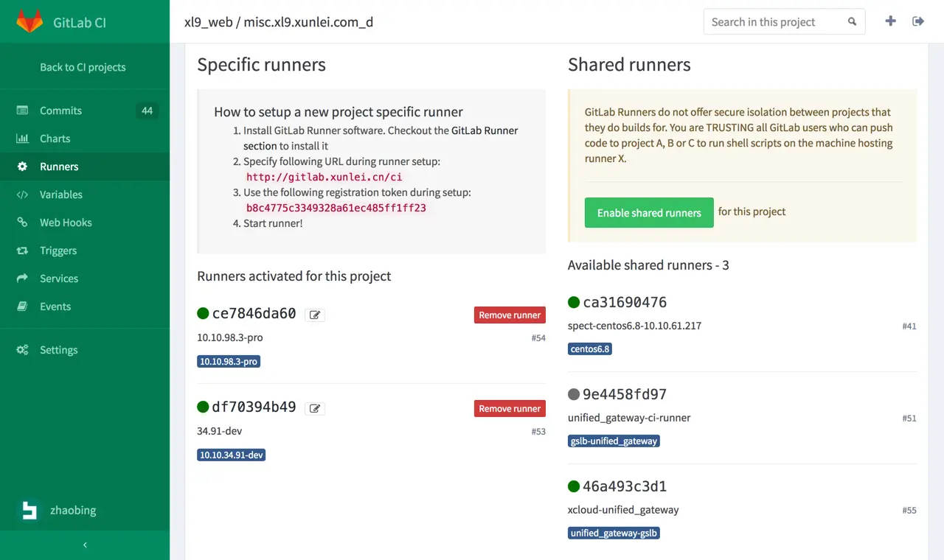Click the Settings gears icon in sidebar
The height and width of the screenshot is (560, 944).
pos(23,350)
